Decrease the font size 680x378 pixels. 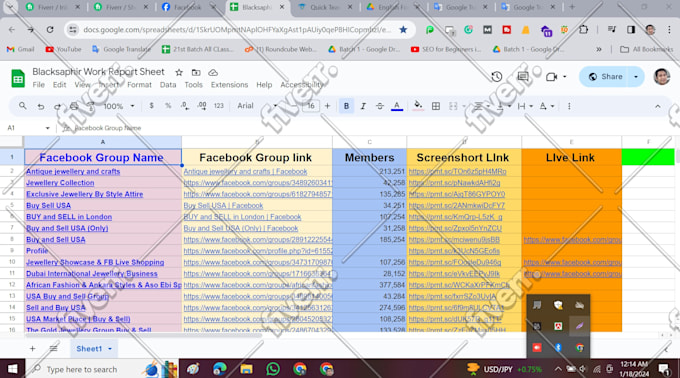(x=295, y=106)
